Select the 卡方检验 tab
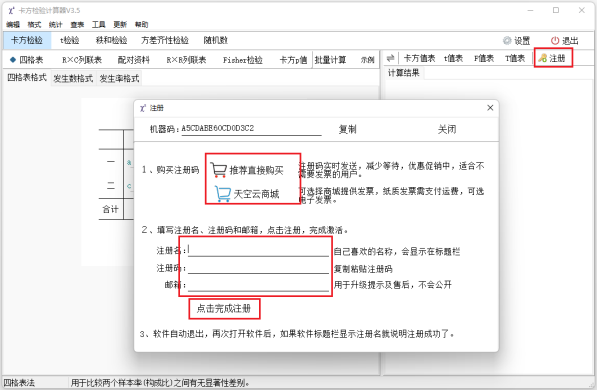 27,40
